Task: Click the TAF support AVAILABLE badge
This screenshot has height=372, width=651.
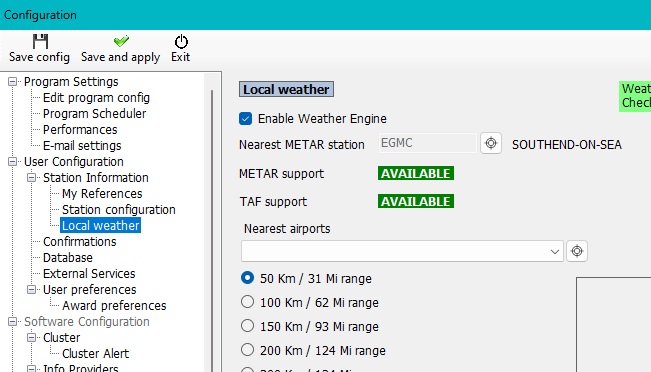Action: click(416, 201)
